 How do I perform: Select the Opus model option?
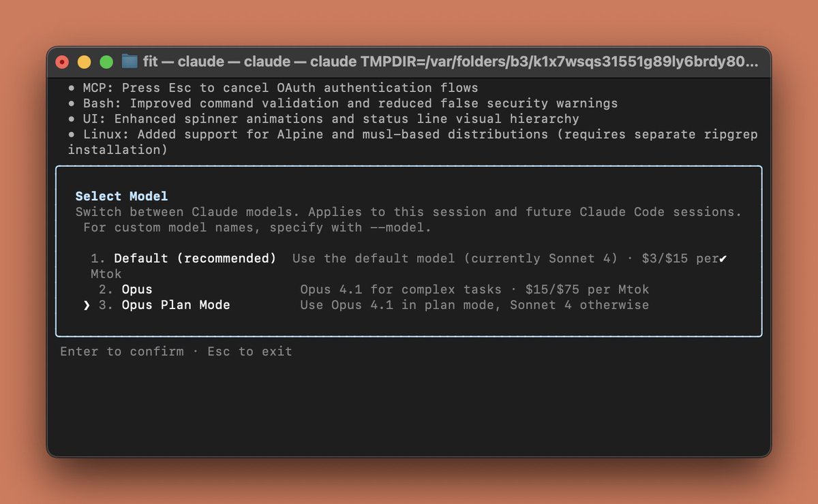click(137, 289)
